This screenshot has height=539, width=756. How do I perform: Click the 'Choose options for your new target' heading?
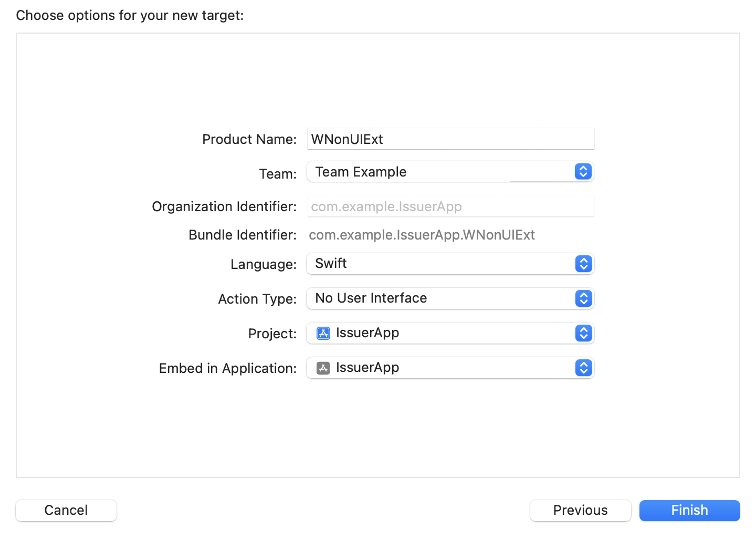(x=130, y=15)
